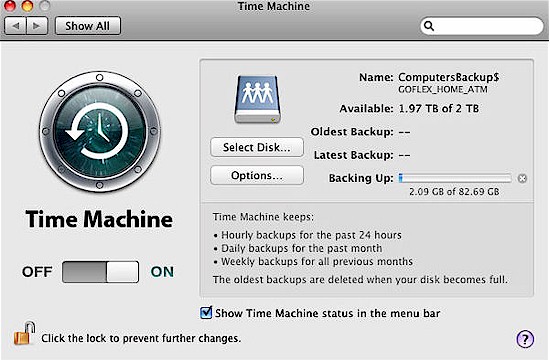550x362 pixels.
Task: Toggle Show Time Machine status checkbox
Action: 206,313
